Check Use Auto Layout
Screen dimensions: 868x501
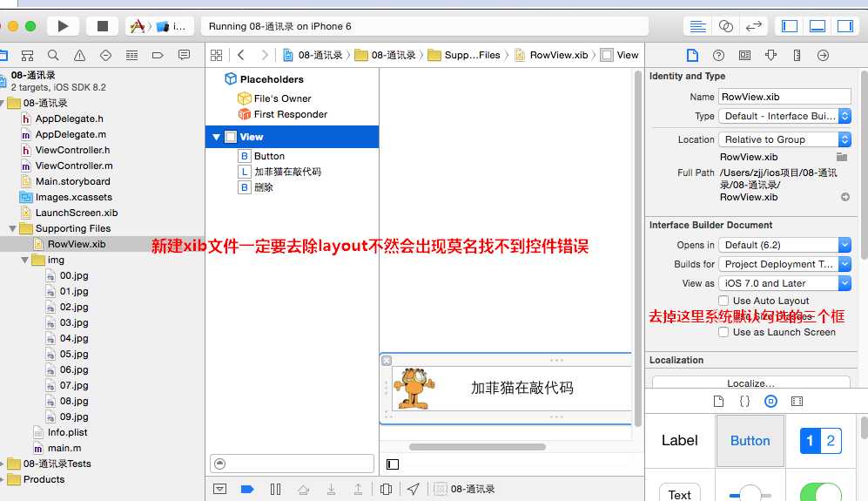click(x=723, y=301)
